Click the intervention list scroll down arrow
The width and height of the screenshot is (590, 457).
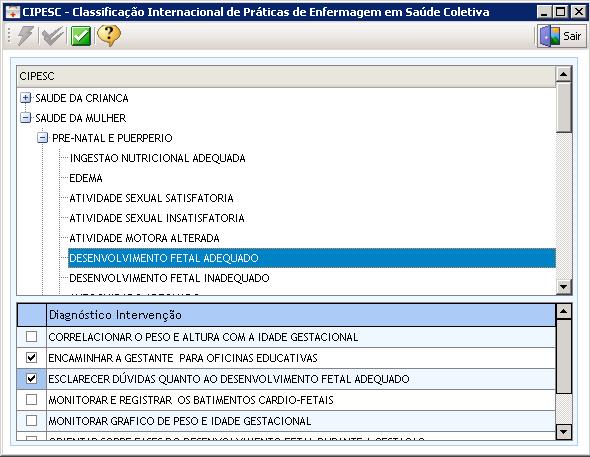click(x=563, y=432)
